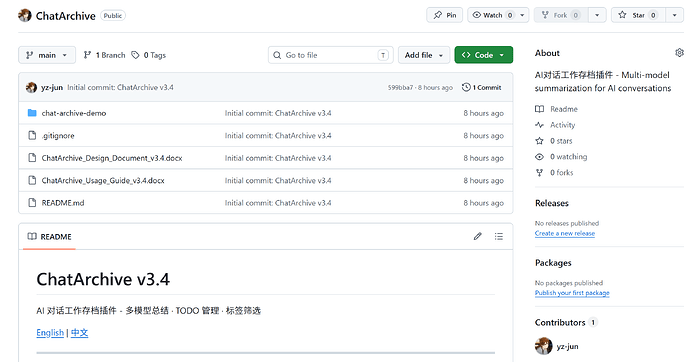Open the 0 stars link

coord(561,141)
